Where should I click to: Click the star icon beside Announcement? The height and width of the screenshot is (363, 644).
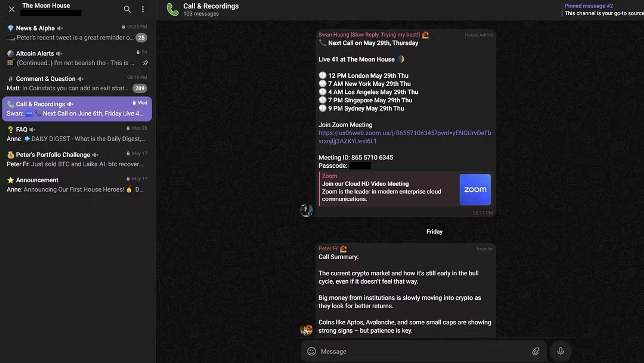10,180
